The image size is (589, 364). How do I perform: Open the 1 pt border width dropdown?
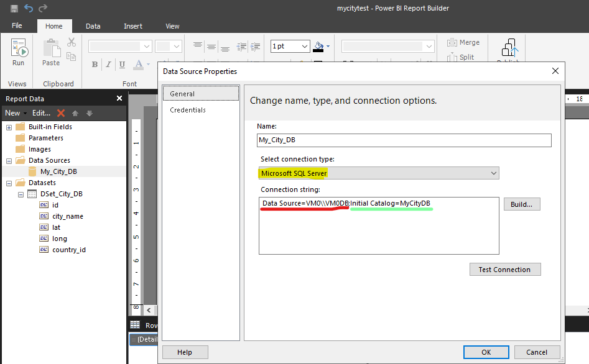pyautogui.click(x=305, y=47)
